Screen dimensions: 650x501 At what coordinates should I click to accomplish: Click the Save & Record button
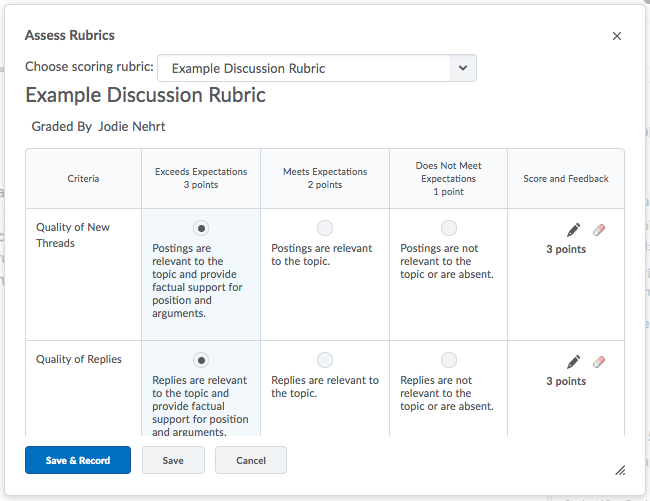pos(78,460)
